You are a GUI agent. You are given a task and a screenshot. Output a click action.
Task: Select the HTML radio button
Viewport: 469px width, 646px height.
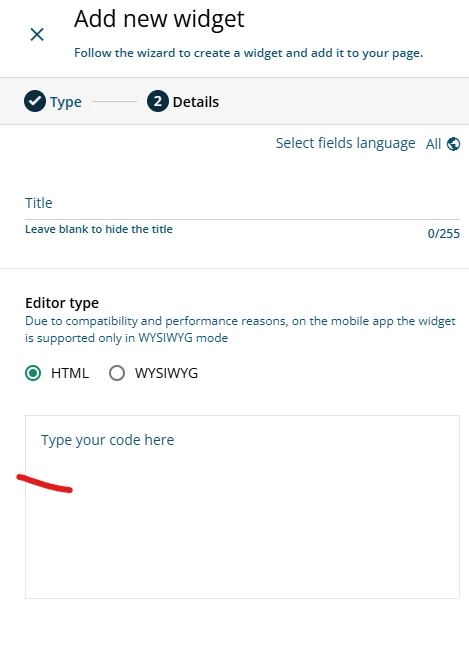tap(33, 373)
